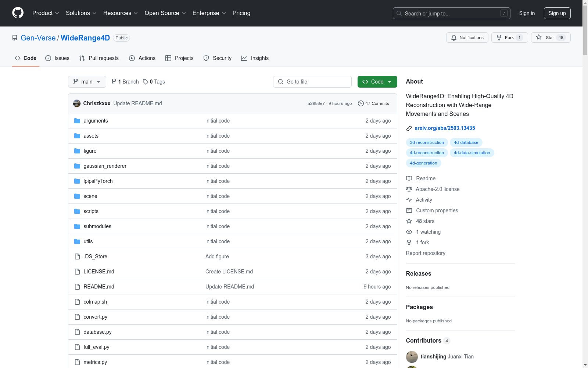588x368 pixels.
Task: Click the pulse icon beside Activity
Action: tap(409, 200)
